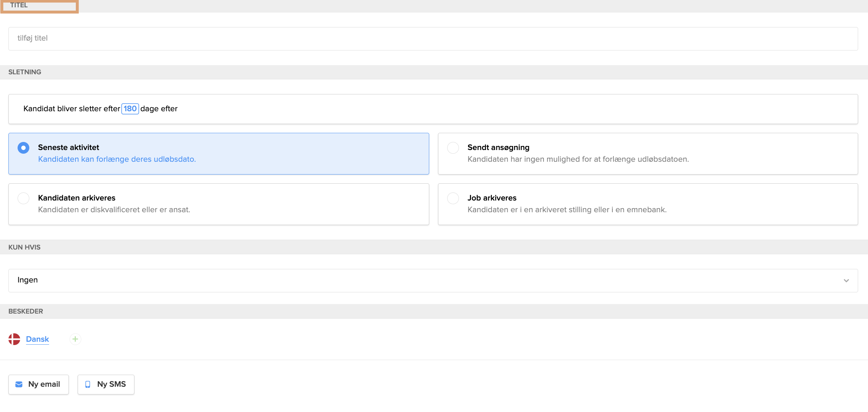Switch to the Dansk language tab
This screenshot has height=412, width=868.
pos(37,339)
